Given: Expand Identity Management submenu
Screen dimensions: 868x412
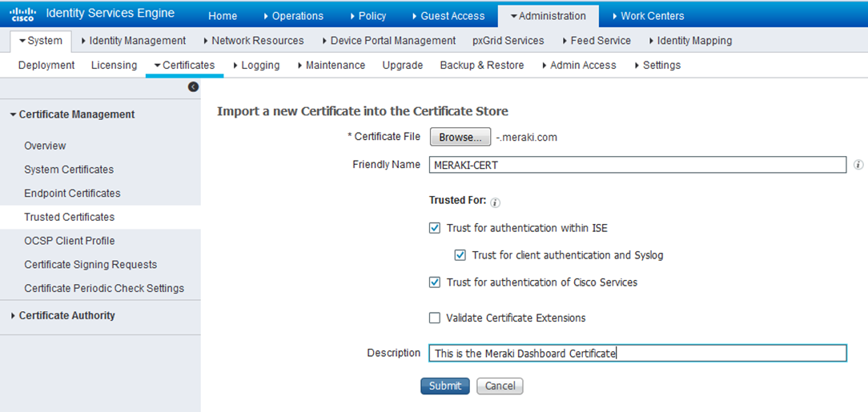Looking at the screenshot, I should 134,41.
